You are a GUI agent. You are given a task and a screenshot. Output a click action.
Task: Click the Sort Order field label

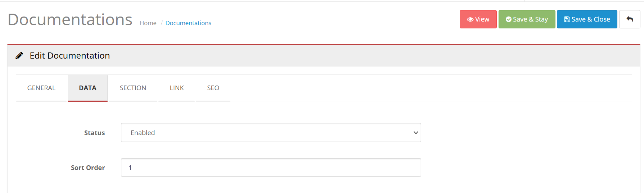[x=88, y=168]
